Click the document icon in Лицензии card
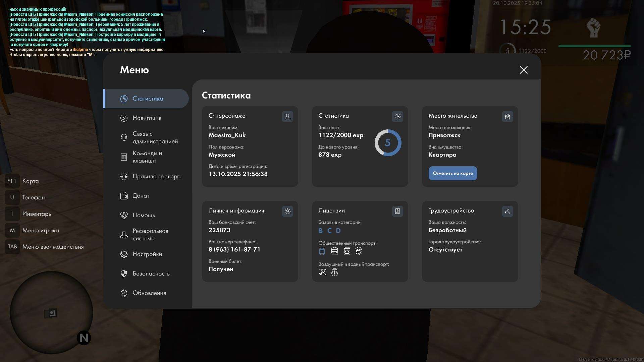Screen dimensions: 644x362 pyautogui.click(x=397, y=211)
